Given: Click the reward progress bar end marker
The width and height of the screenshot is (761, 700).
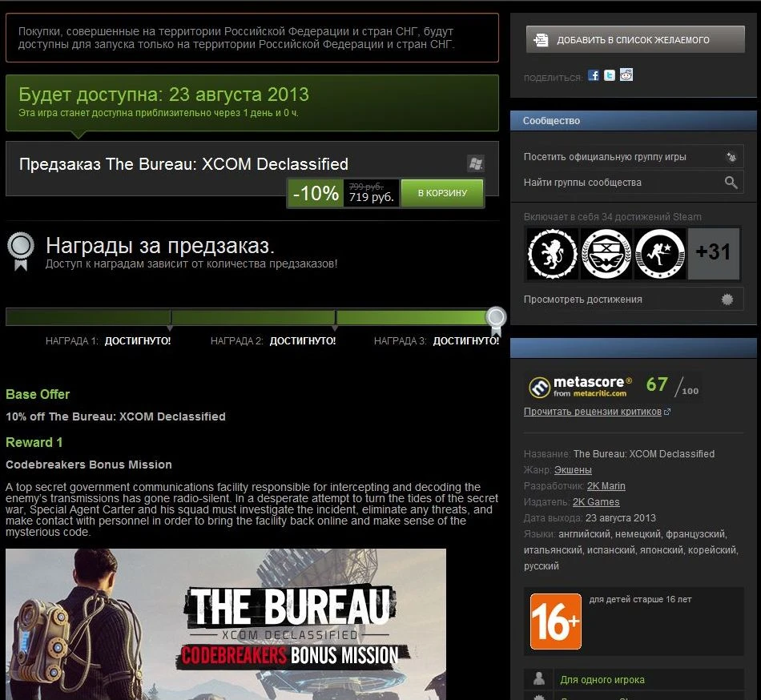Looking at the screenshot, I should 496,321.
